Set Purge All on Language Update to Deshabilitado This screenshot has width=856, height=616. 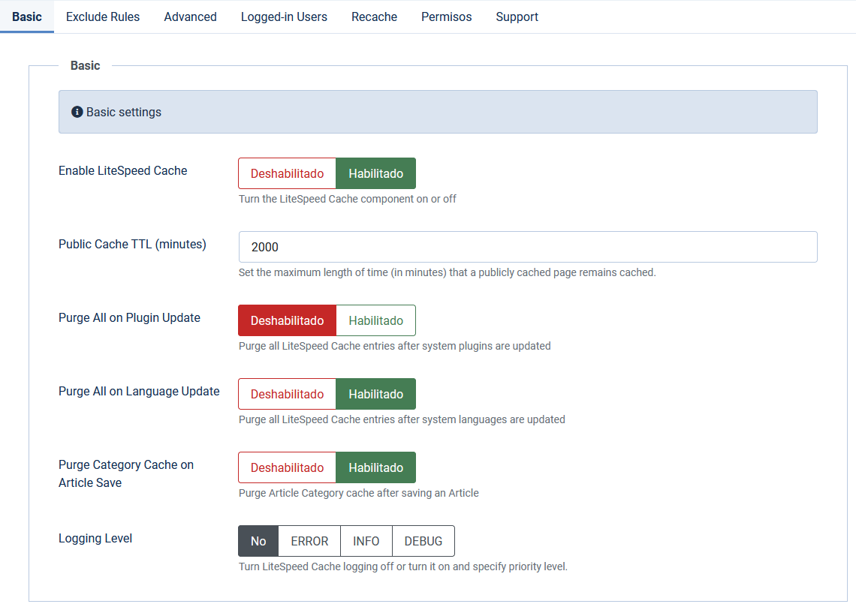point(287,394)
